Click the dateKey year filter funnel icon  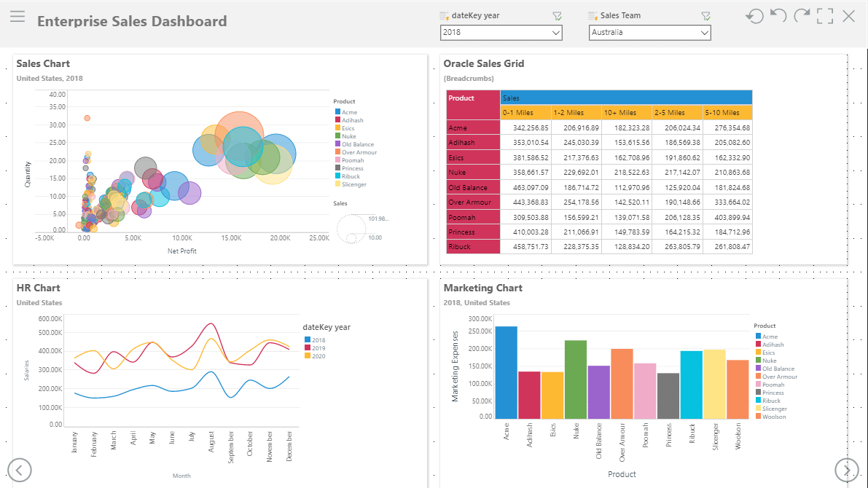tap(557, 16)
